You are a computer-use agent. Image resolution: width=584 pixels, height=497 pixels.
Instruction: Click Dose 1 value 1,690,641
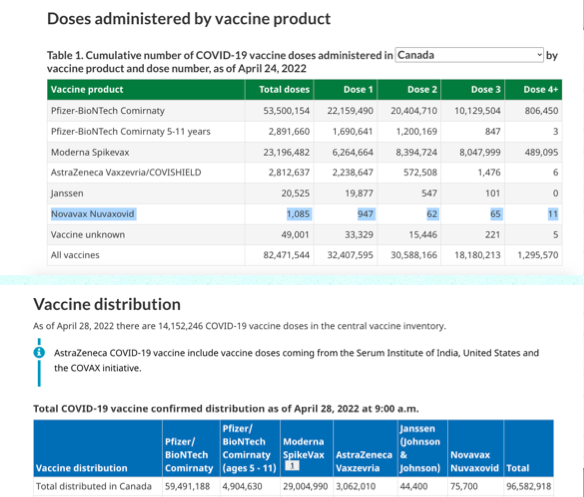pos(353,132)
